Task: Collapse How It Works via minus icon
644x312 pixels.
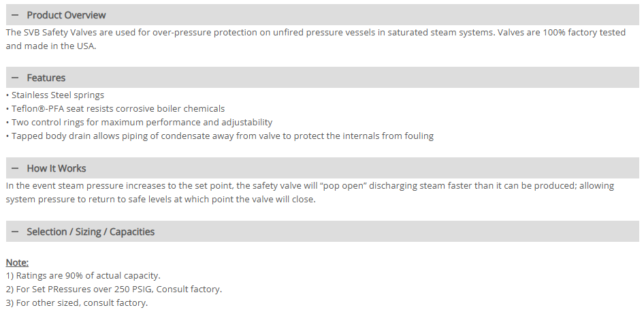Action: 14,168
